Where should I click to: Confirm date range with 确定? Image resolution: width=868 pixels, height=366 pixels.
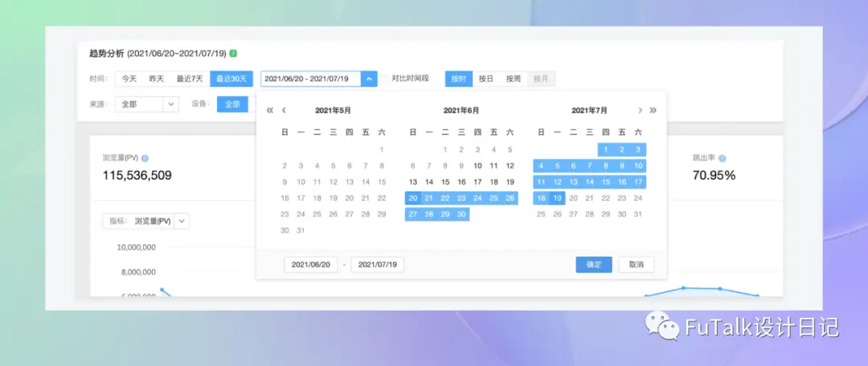(594, 264)
